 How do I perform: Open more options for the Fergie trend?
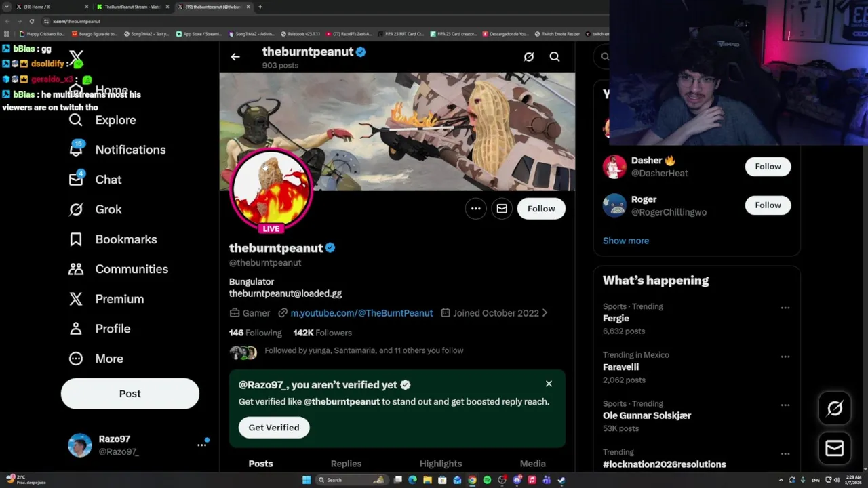coord(785,308)
